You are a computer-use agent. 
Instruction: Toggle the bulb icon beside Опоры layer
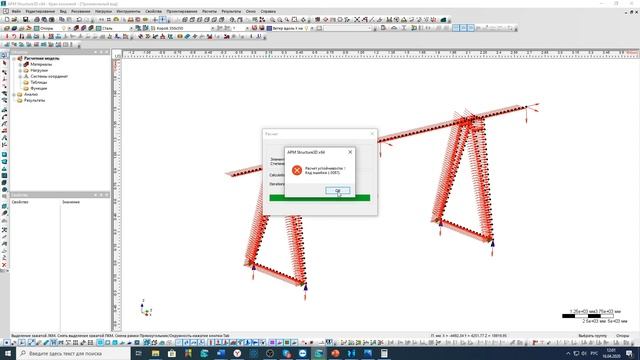63,28
